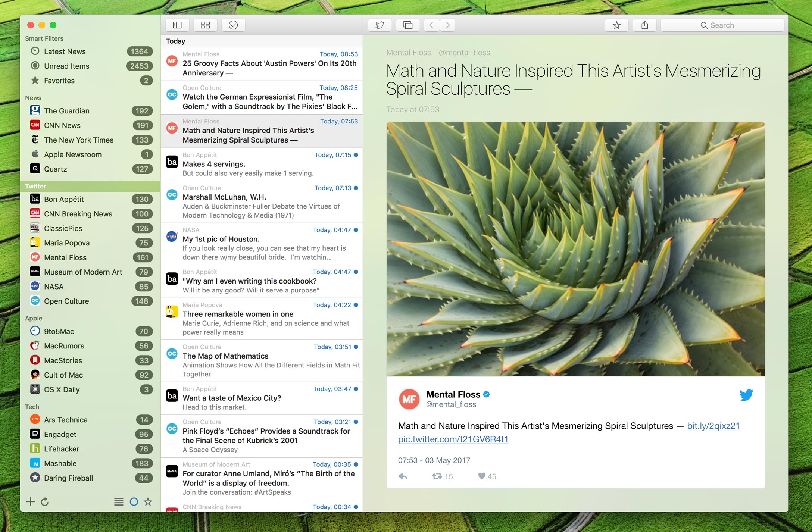Open Mashable feed
This screenshot has width=812, height=532.
click(x=90, y=463)
